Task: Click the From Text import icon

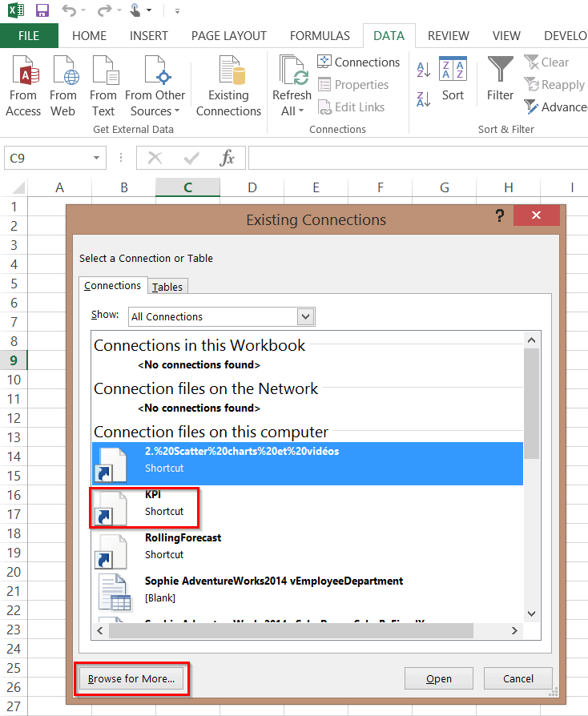Action: (x=103, y=73)
